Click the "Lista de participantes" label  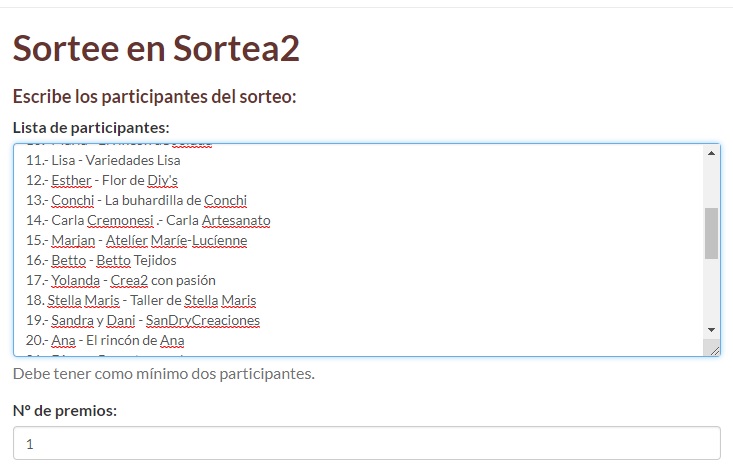pos(91,127)
